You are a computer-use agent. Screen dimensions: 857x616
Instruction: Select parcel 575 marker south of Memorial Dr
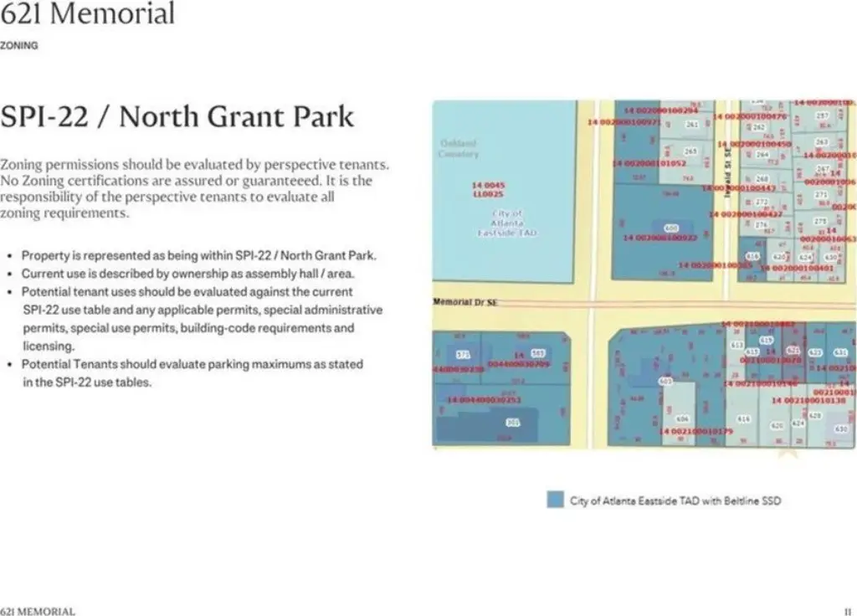click(x=463, y=355)
